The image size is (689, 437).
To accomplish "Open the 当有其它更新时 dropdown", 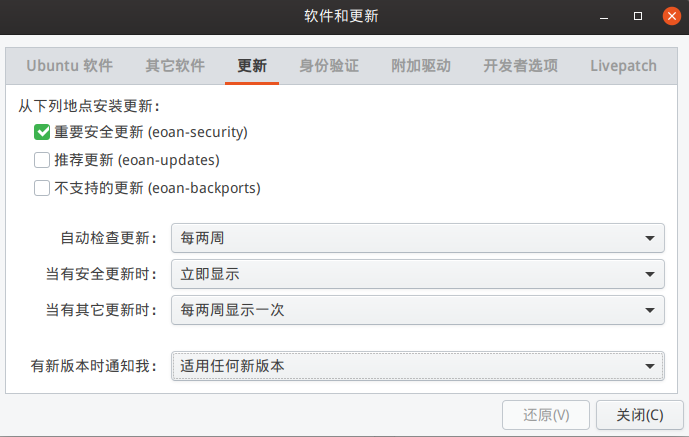I will coord(417,310).
